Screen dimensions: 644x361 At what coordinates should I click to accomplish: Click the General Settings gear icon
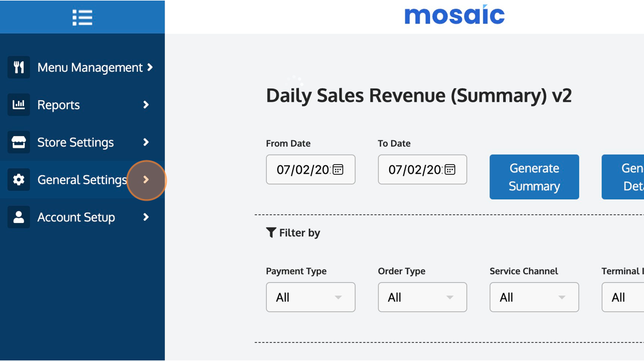click(18, 179)
